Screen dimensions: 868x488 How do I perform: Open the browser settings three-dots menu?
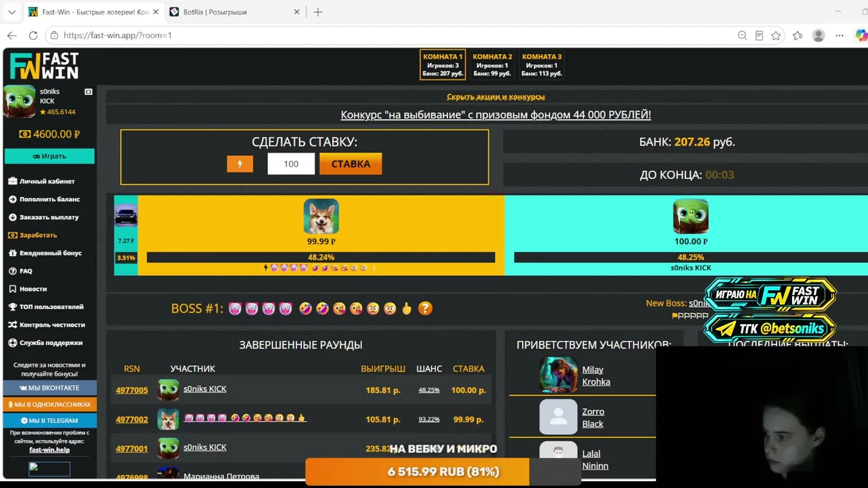840,35
